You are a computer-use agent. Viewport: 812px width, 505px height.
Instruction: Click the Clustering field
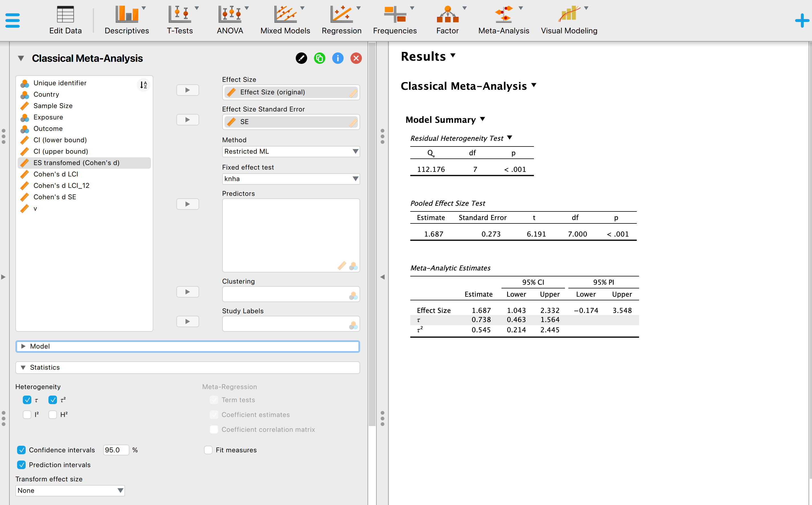291,294
